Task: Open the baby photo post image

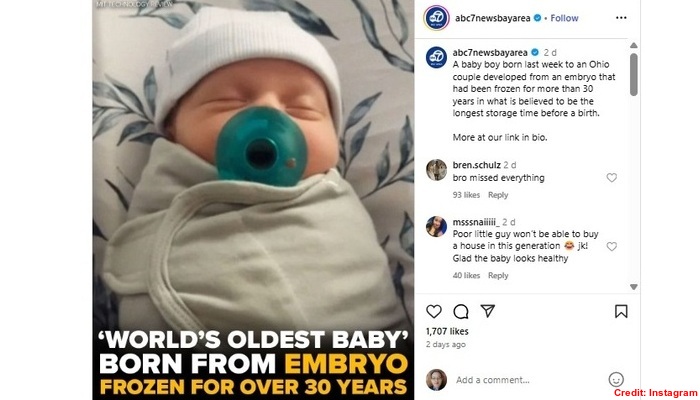Action: coord(253,200)
